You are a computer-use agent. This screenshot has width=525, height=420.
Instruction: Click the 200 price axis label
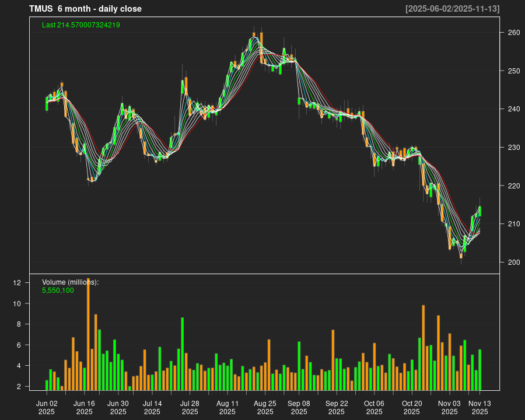pyautogui.click(x=513, y=262)
